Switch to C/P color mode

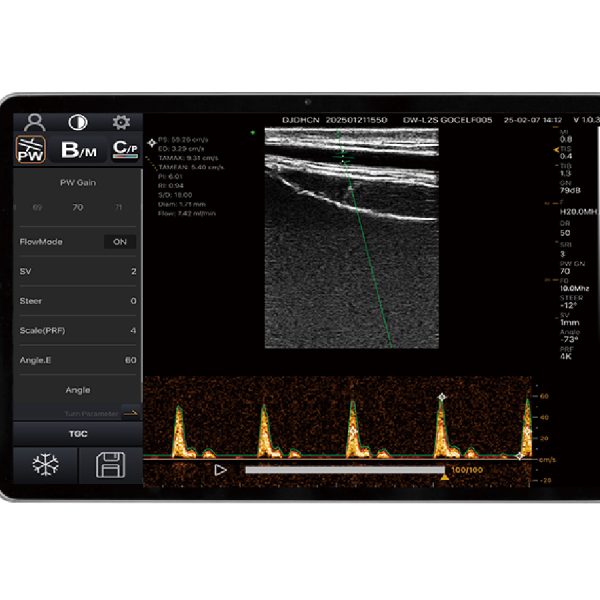124,150
